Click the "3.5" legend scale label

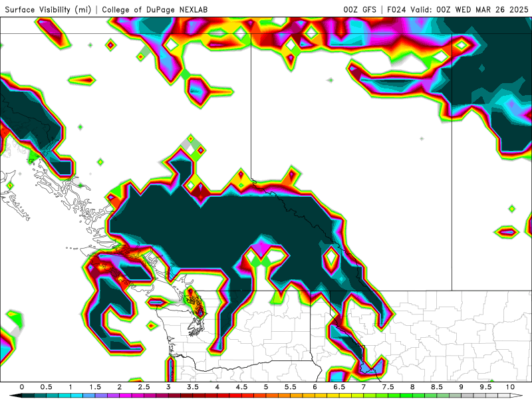point(193,387)
